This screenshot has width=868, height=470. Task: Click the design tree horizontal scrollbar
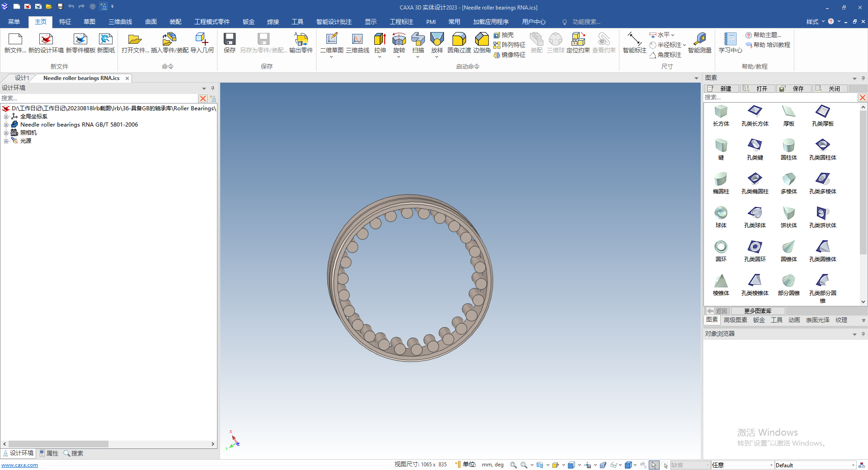(x=59, y=444)
